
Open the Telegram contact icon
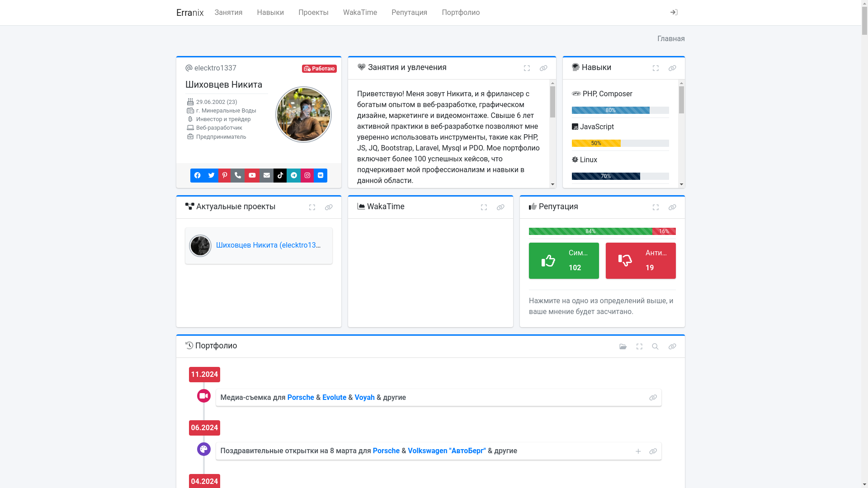(x=294, y=175)
